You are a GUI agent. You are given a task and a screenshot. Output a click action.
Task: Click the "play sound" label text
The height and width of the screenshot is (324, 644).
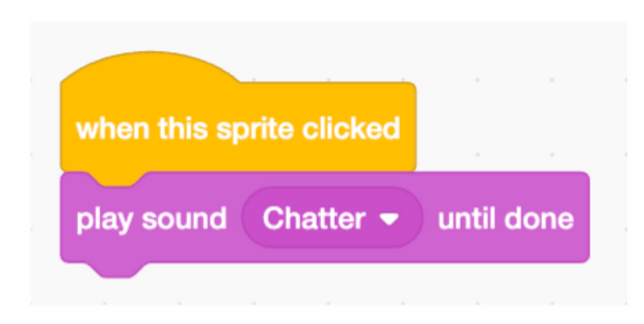coord(151,218)
